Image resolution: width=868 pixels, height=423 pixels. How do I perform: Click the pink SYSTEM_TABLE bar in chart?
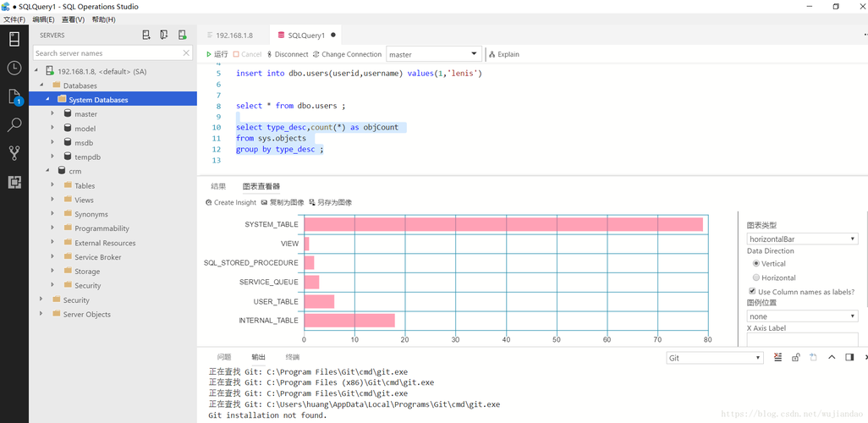pos(503,224)
